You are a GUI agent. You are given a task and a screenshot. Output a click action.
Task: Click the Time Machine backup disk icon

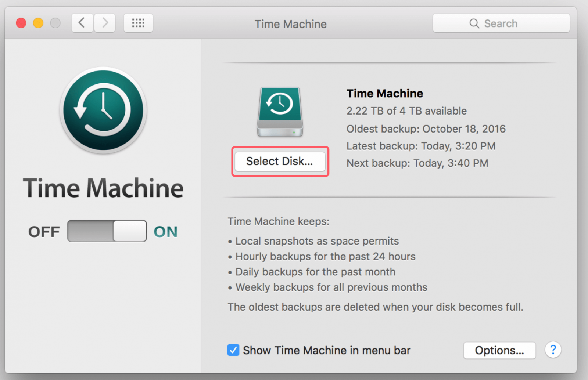click(280, 112)
